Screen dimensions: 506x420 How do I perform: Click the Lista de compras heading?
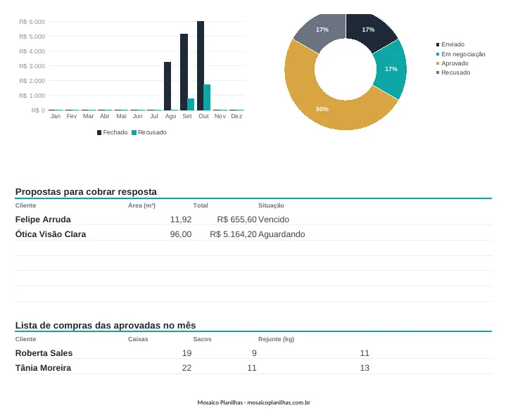(106, 325)
